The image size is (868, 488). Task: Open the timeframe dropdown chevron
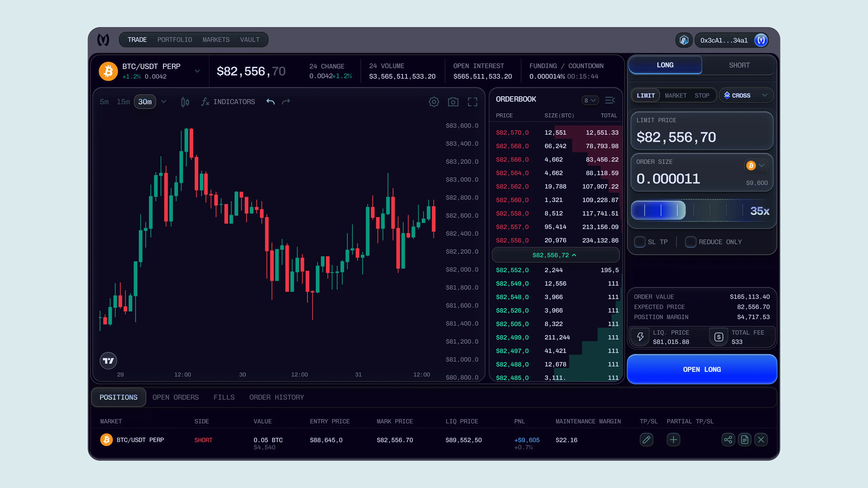coord(164,102)
